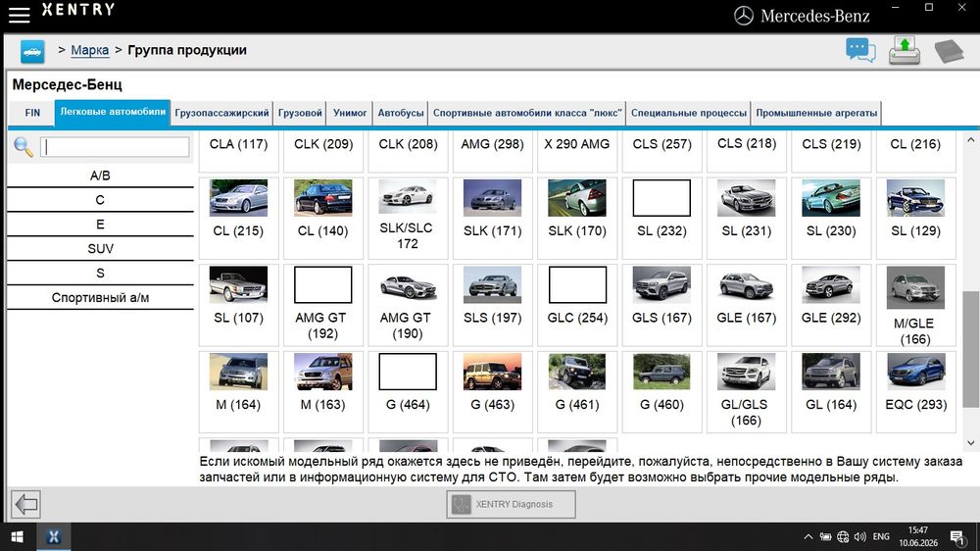This screenshot has width=980, height=551.
Task: Select AMG GT (190) model
Action: tap(408, 305)
